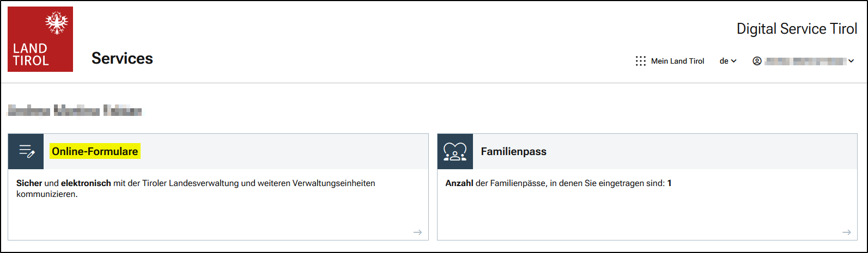Click the blurred name heading above the cards
868x253 pixels.
point(75,112)
